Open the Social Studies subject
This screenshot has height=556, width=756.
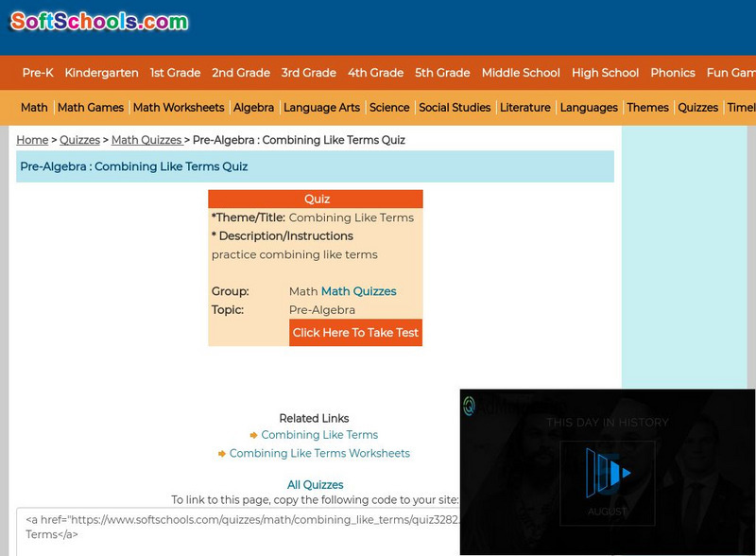tap(455, 108)
